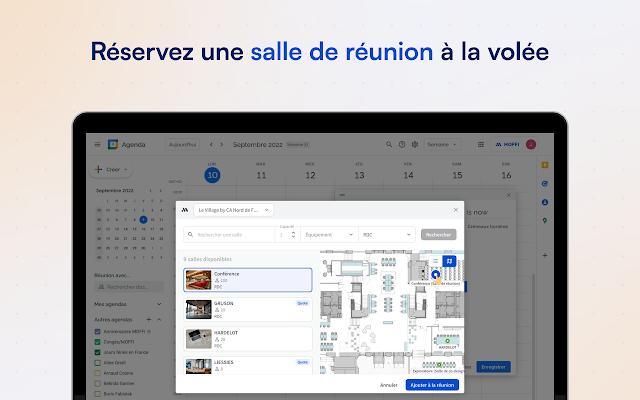Image resolution: width=640 pixels, height=400 pixels.
Task: Switch to list view in room picker
Action: pyautogui.click(x=436, y=261)
